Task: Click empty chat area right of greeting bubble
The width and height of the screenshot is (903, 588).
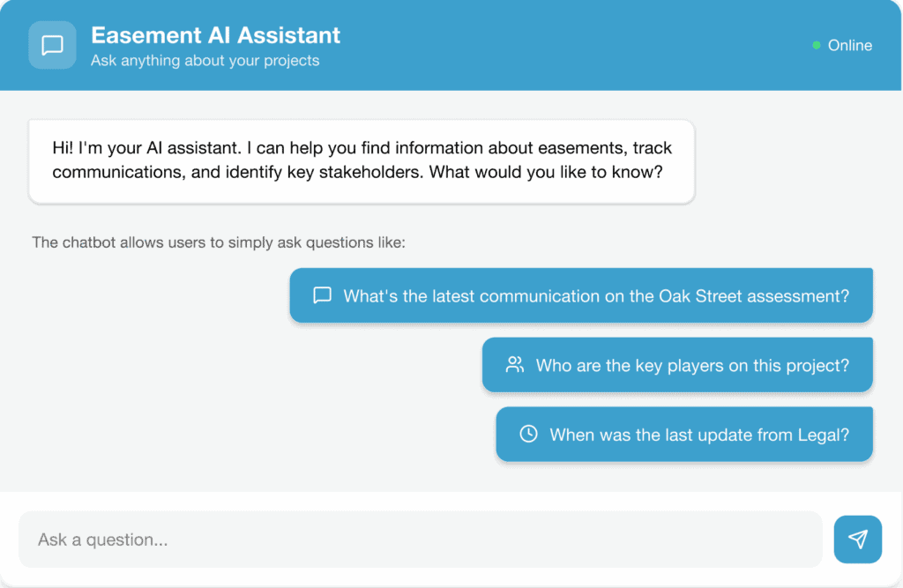Action: tap(794, 160)
